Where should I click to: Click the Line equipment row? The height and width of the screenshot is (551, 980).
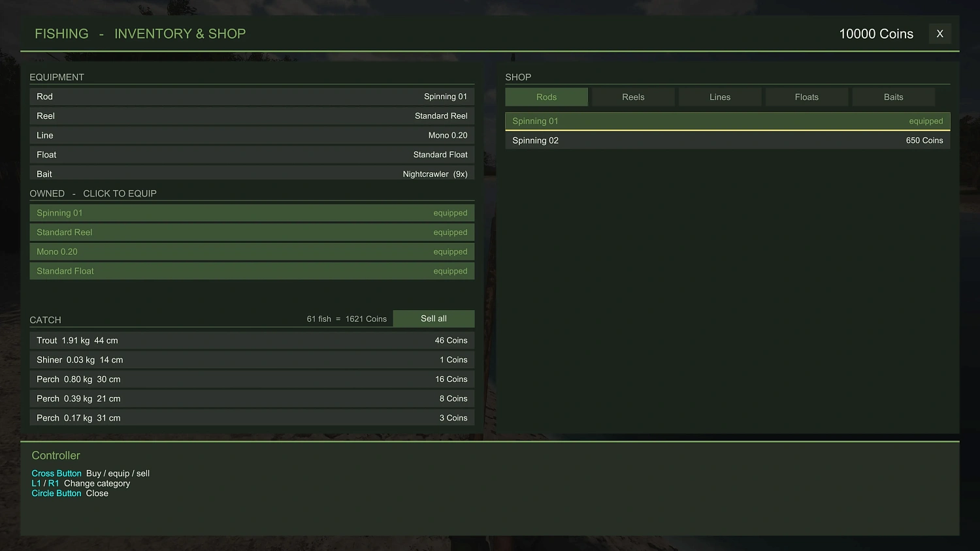tap(252, 136)
